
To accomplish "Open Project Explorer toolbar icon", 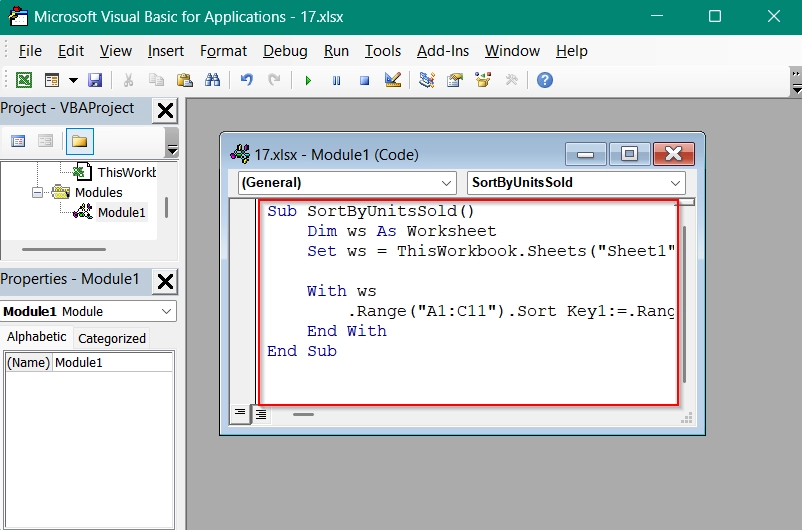I will pos(427,80).
